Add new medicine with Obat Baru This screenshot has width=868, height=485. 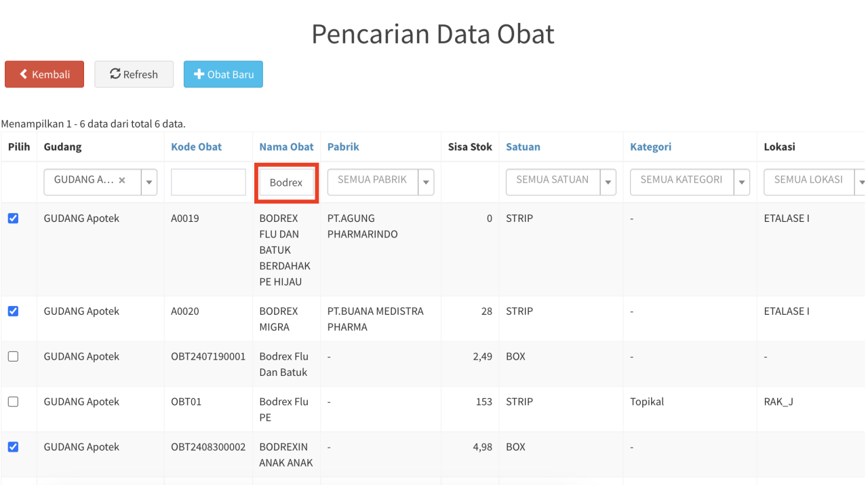223,75
